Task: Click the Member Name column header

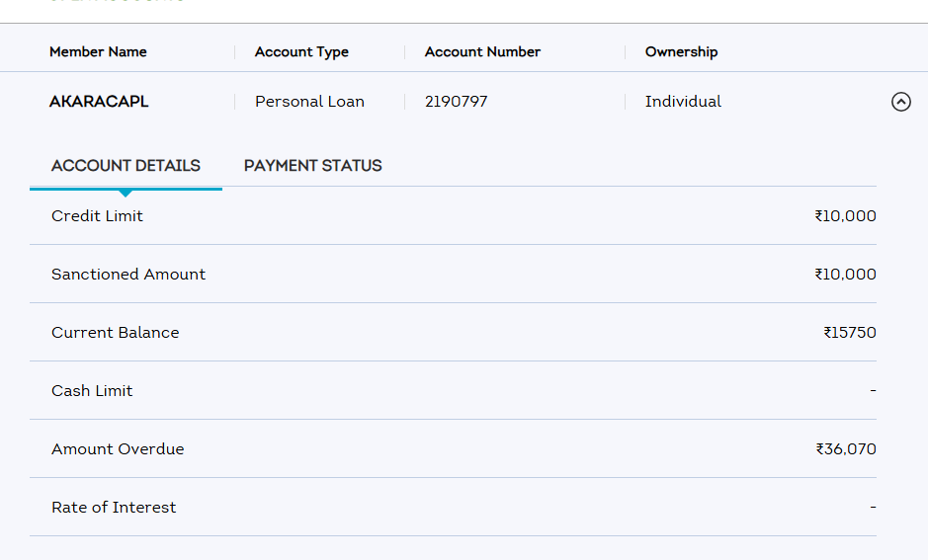Action: point(98,51)
